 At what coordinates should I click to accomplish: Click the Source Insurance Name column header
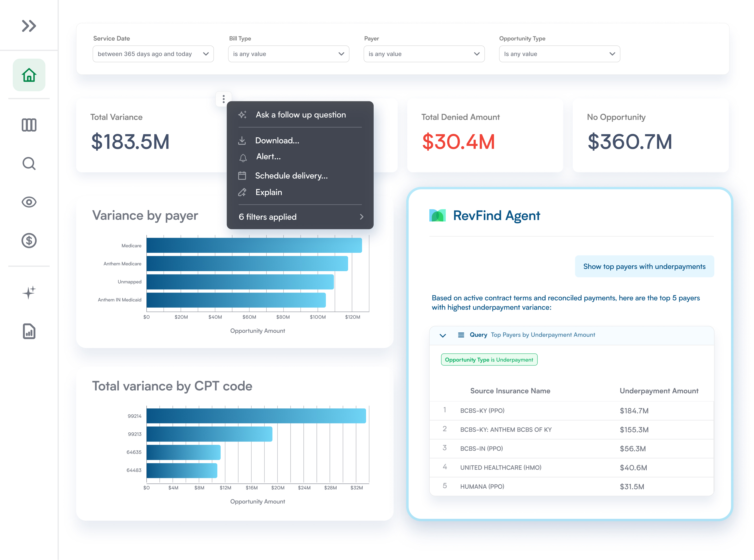510,391
